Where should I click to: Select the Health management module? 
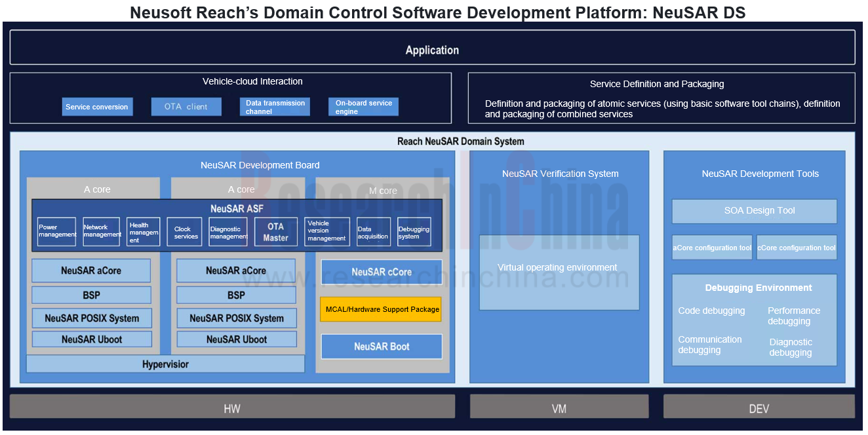[x=144, y=232]
